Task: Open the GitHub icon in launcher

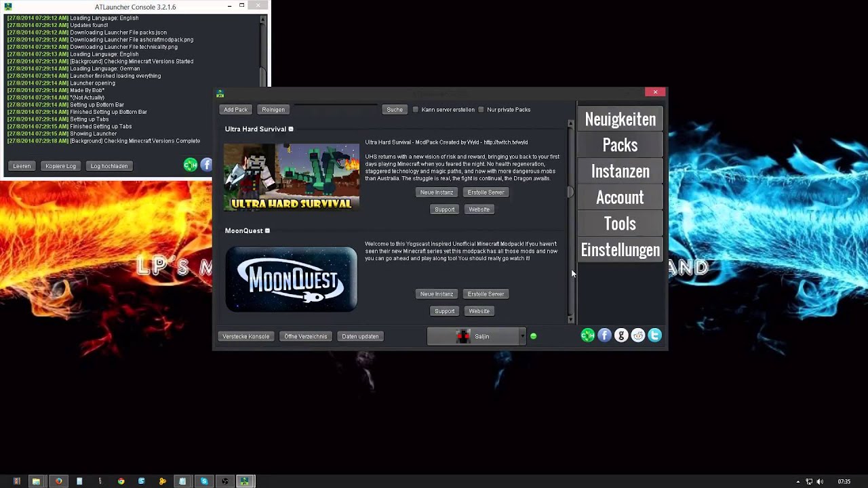Action: tap(621, 335)
